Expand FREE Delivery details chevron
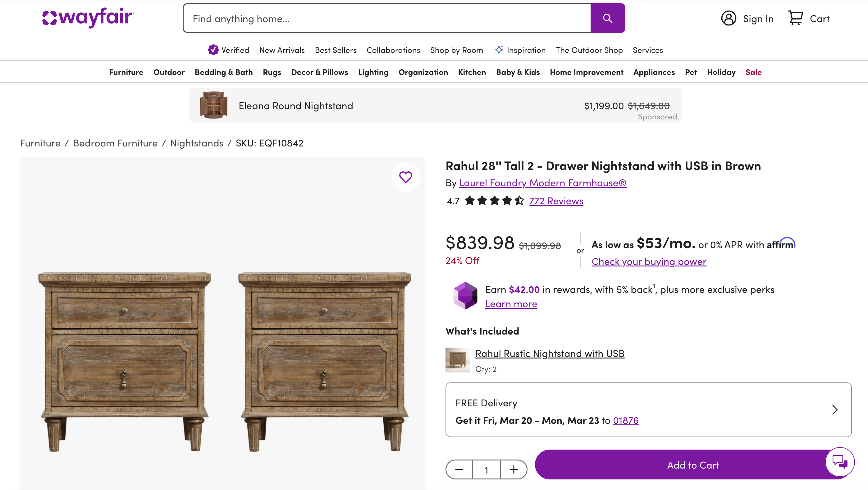 point(835,410)
